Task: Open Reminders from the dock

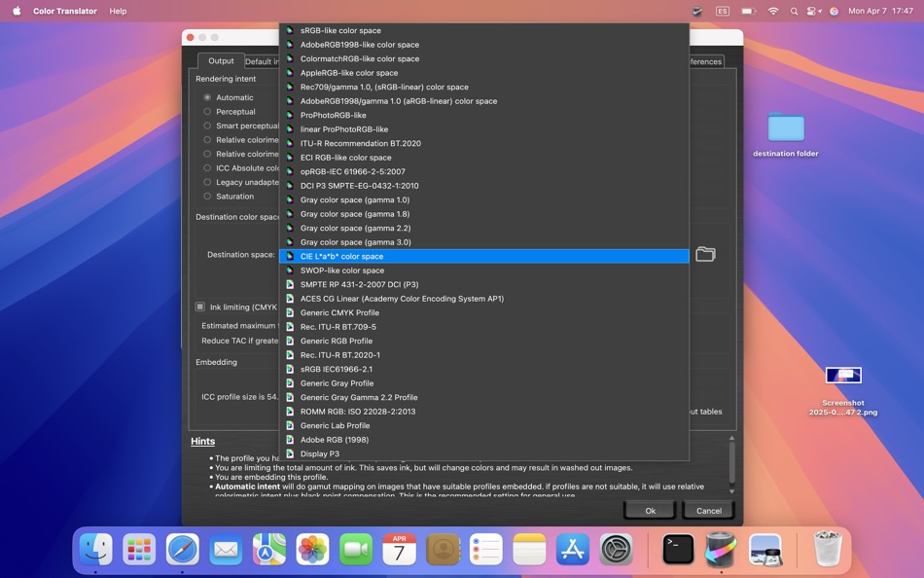Action: (x=485, y=550)
